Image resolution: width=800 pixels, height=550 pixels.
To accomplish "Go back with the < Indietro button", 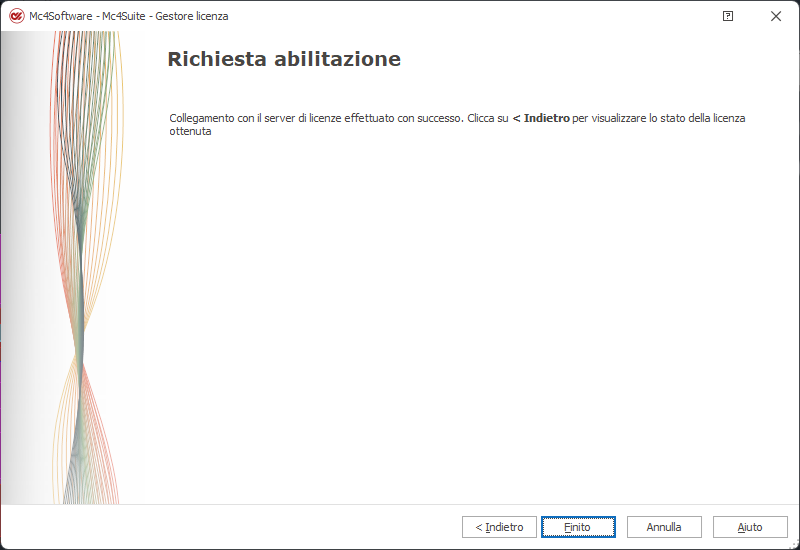I will click(x=499, y=527).
